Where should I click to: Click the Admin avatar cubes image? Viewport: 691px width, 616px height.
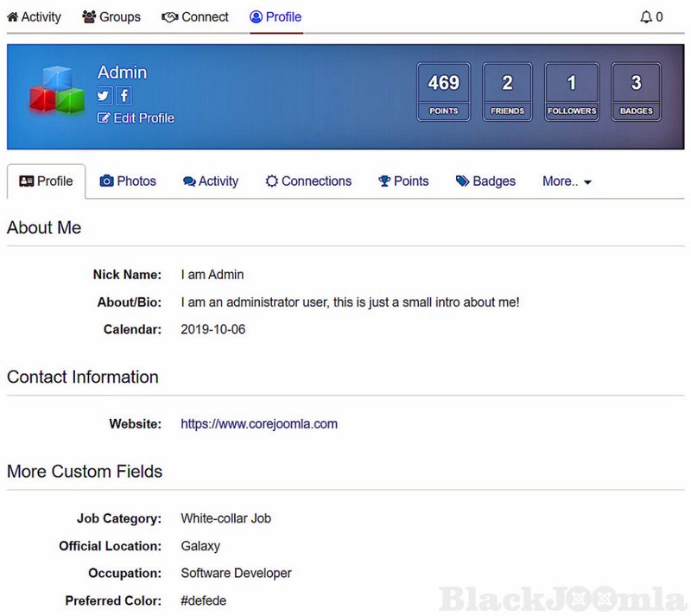(x=56, y=90)
